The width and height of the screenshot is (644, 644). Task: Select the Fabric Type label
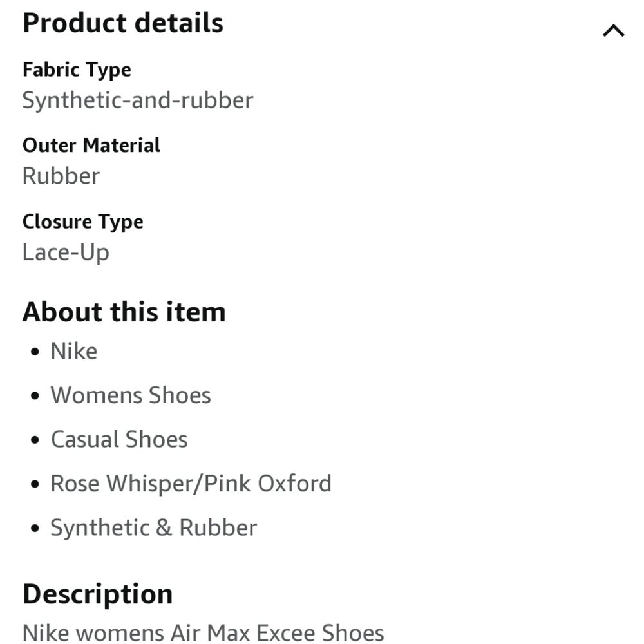coord(77,70)
